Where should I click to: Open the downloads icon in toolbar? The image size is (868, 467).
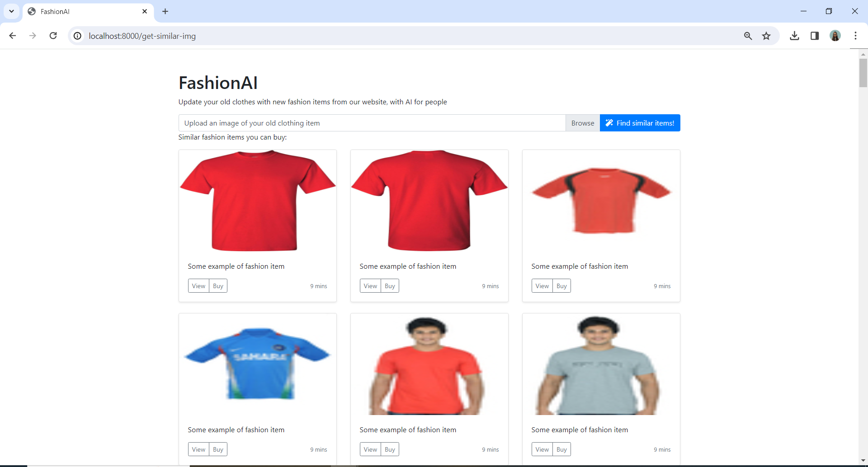(x=794, y=36)
